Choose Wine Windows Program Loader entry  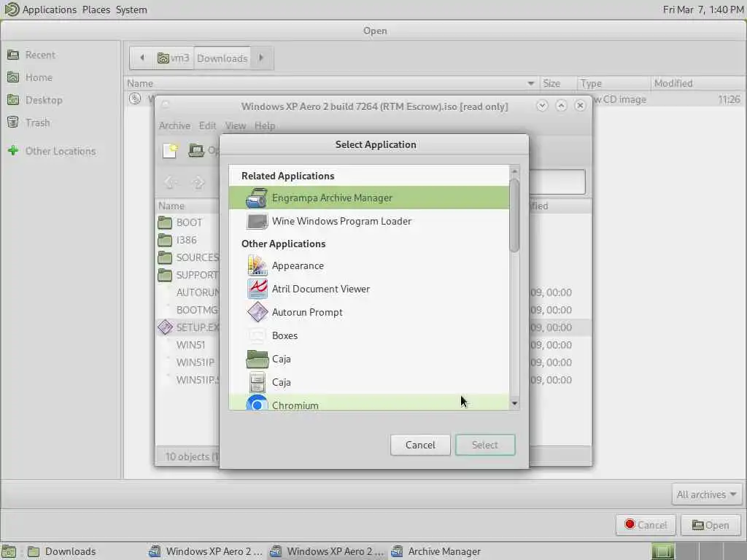[368, 221]
